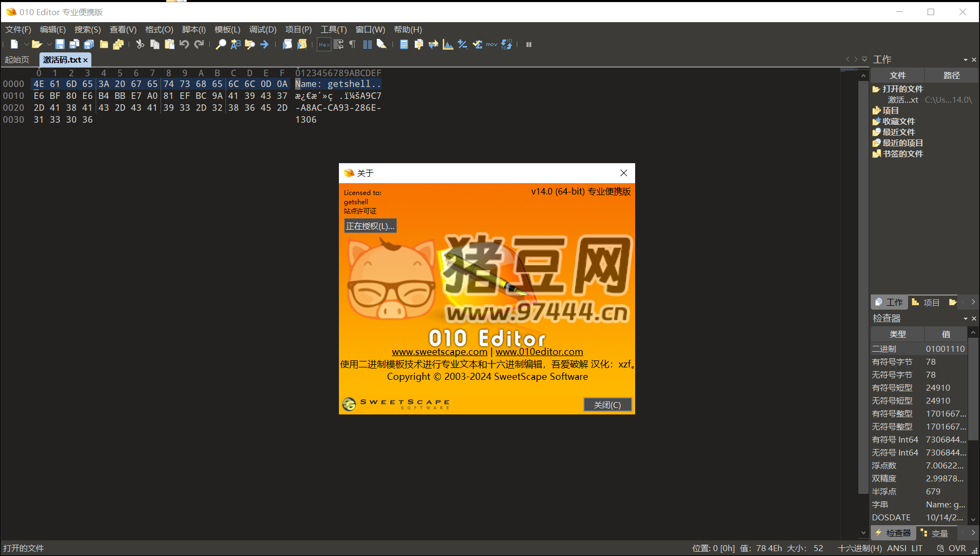Open dropdown arrow beside Open file icon
The height and width of the screenshot is (556, 980).
(x=49, y=44)
